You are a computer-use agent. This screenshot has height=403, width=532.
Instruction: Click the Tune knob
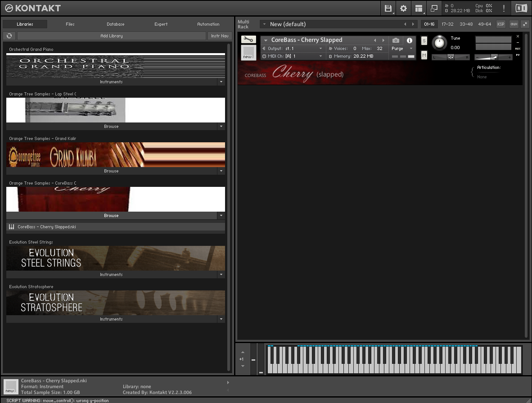(x=439, y=42)
